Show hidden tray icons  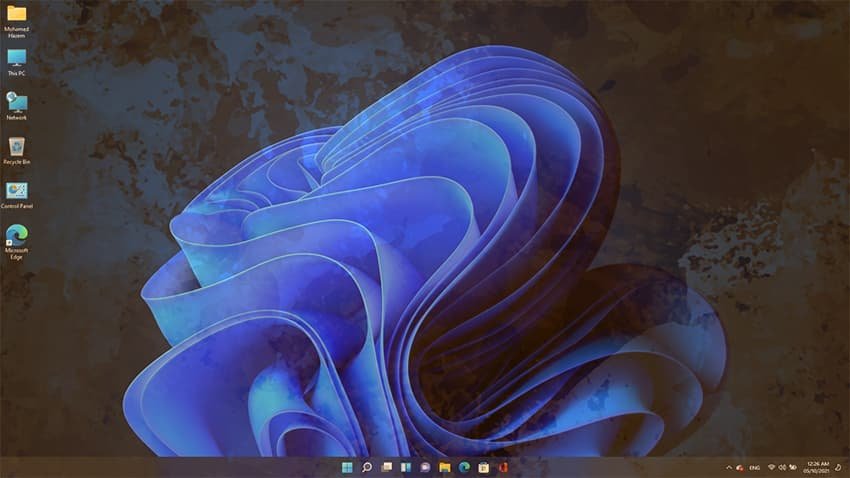click(x=729, y=468)
